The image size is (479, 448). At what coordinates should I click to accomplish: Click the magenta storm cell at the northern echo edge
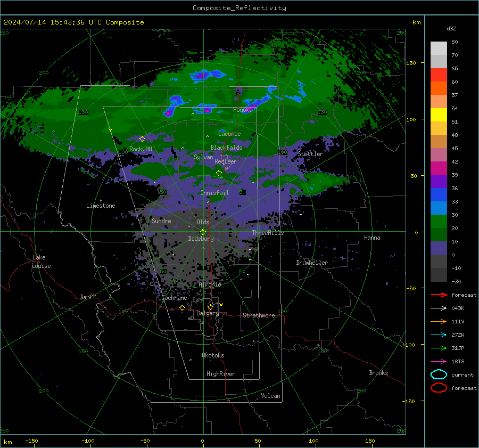(x=202, y=75)
